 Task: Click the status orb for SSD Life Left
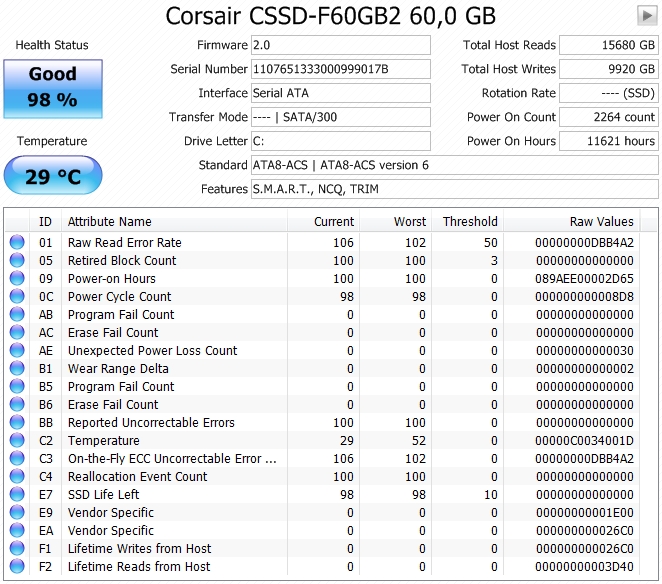coord(17,494)
